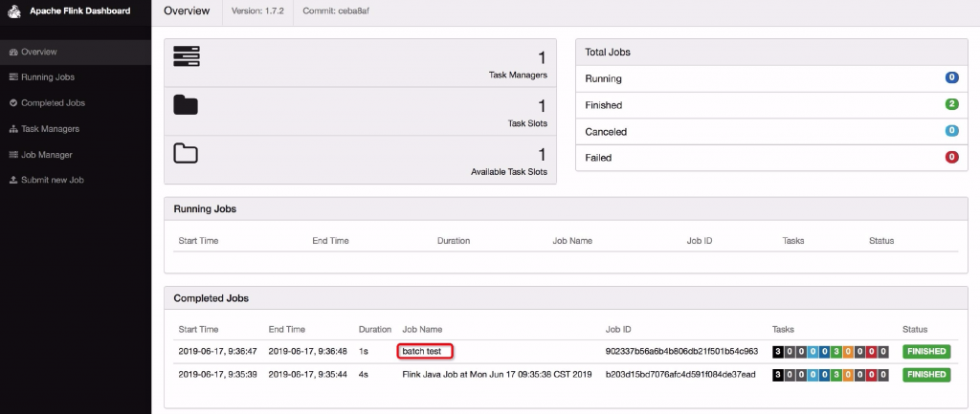Click the 4s duration cell
980x414 pixels.
point(364,375)
